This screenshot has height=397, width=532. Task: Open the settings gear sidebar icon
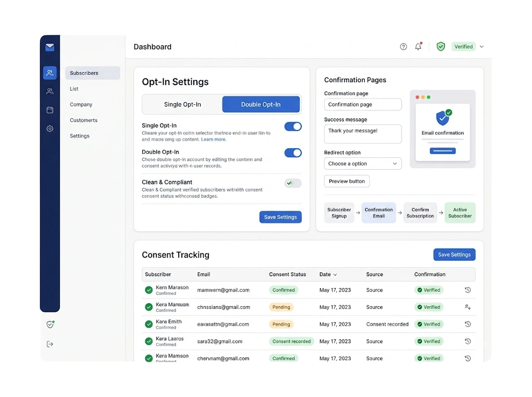tap(50, 129)
